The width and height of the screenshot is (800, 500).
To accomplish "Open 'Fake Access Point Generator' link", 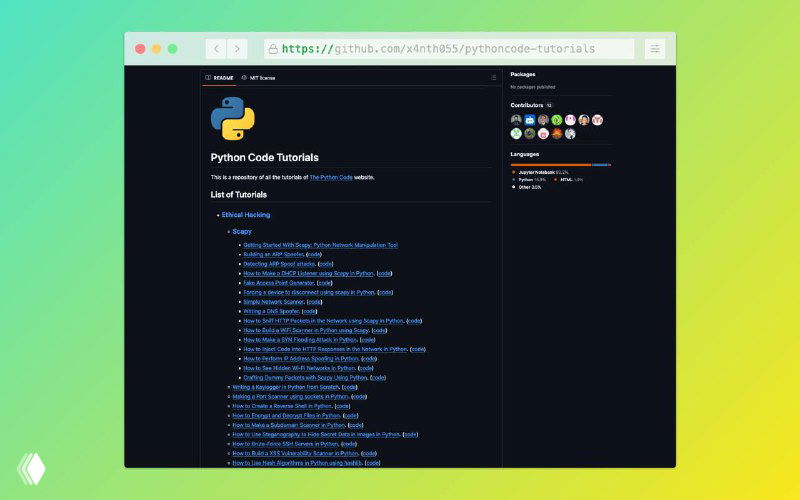I will tap(279, 283).
